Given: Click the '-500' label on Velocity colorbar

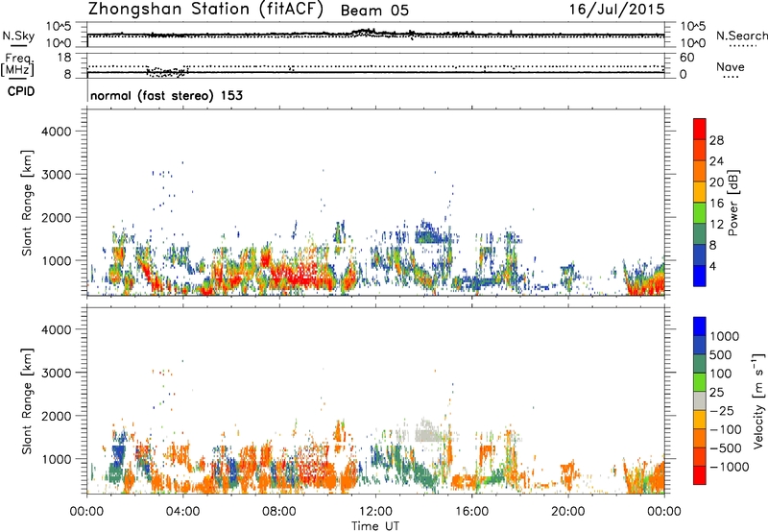Looking at the screenshot, I should pos(725,448).
